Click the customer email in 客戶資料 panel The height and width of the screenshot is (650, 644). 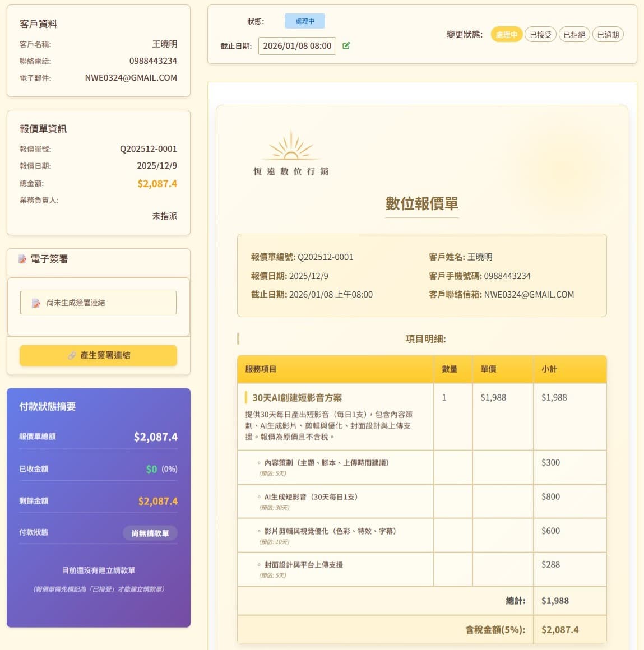[131, 78]
